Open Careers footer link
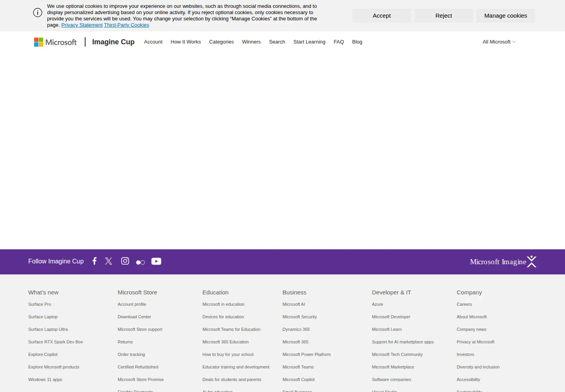Image resolution: width=565 pixels, height=392 pixels. click(x=464, y=304)
